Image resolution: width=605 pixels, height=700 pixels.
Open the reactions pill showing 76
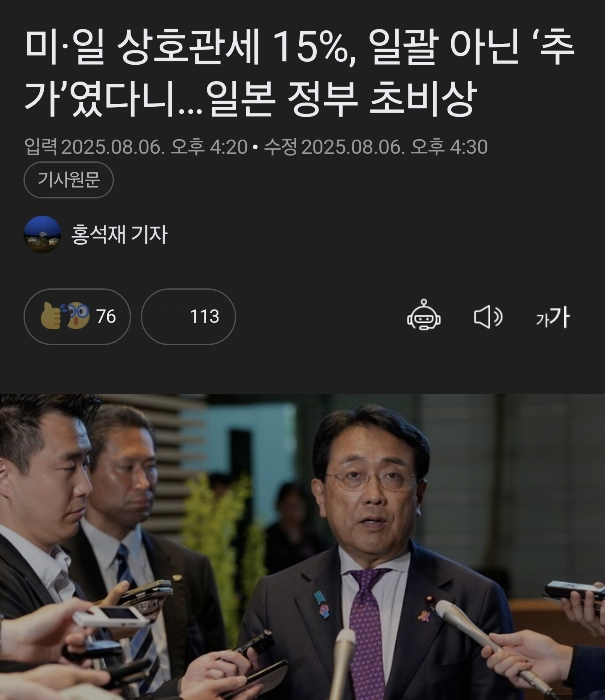click(x=77, y=317)
